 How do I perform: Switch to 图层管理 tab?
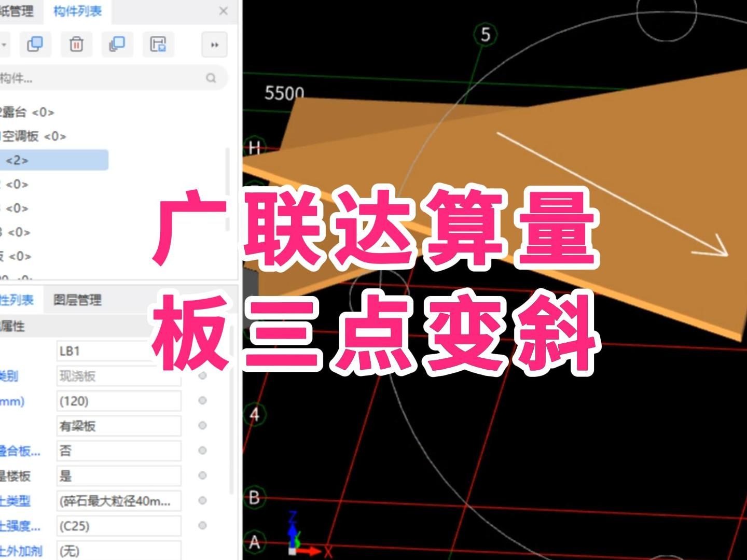tap(77, 300)
